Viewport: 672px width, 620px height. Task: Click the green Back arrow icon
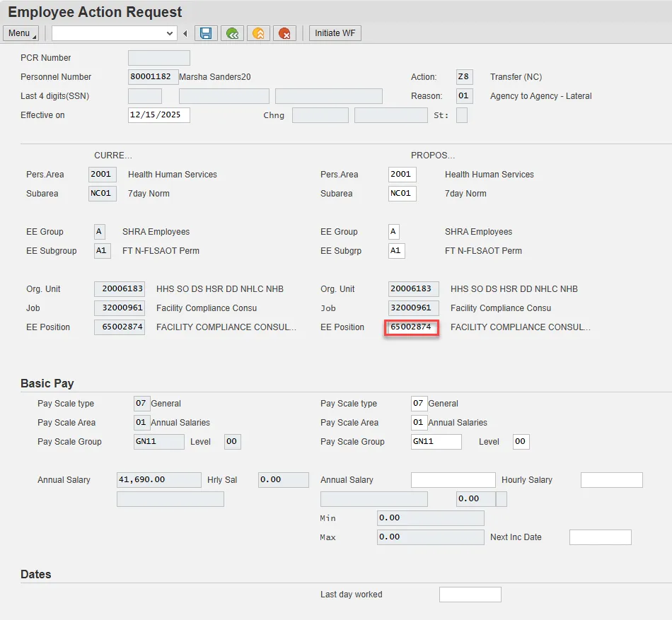pos(232,33)
